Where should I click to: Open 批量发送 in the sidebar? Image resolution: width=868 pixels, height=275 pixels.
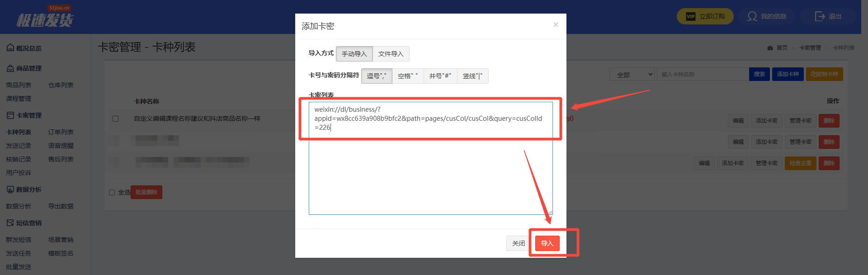(19, 267)
